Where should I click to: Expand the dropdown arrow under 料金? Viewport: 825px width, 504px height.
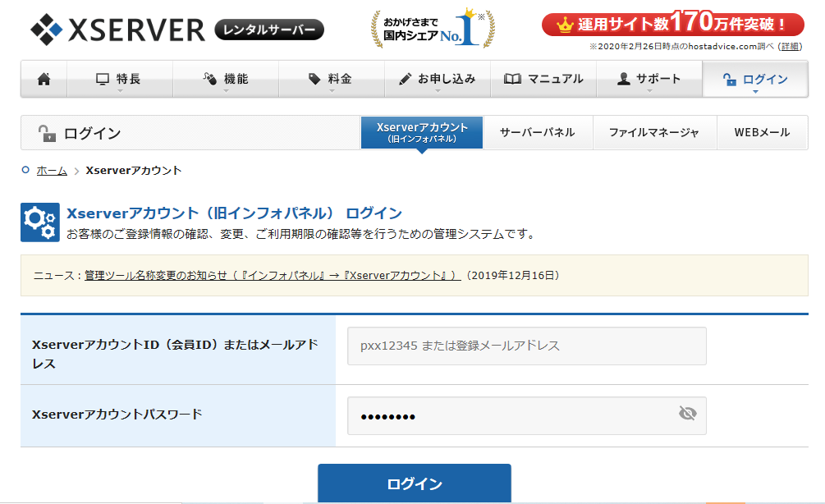[332, 92]
